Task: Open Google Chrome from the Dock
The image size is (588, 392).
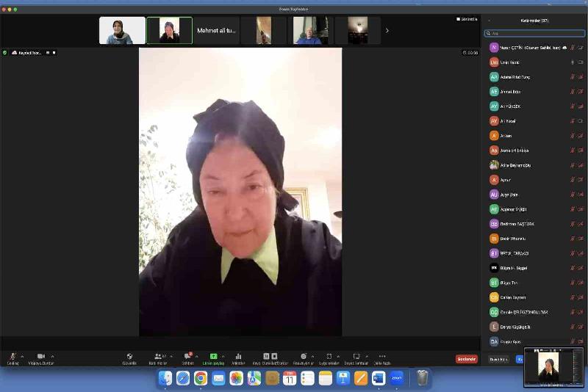Action: tap(201, 378)
